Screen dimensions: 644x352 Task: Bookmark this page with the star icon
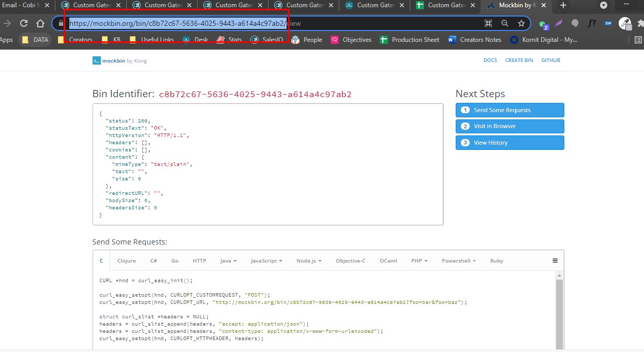(521, 23)
